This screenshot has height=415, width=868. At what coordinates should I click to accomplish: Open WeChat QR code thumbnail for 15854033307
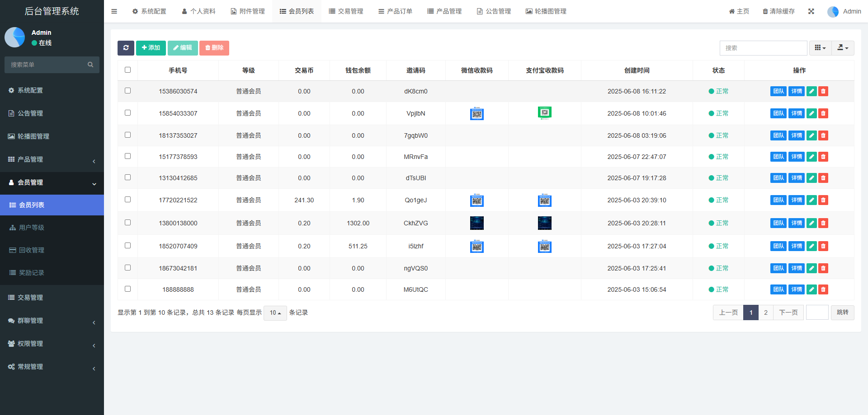pyautogui.click(x=476, y=113)
